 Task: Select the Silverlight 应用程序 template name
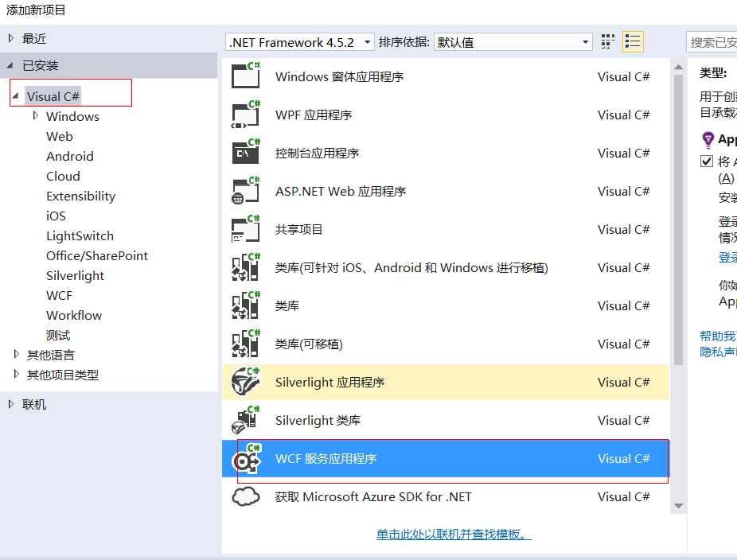tap(330, 383)
